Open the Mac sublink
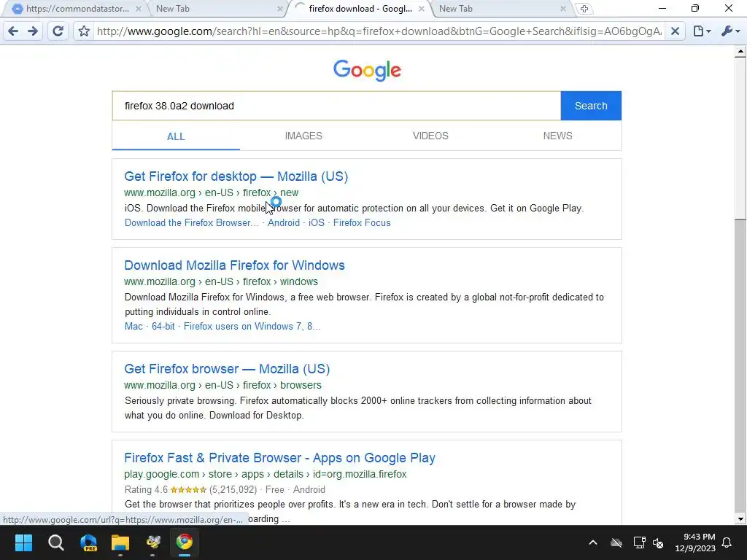 pyautogui.click(x=133, y=326)
